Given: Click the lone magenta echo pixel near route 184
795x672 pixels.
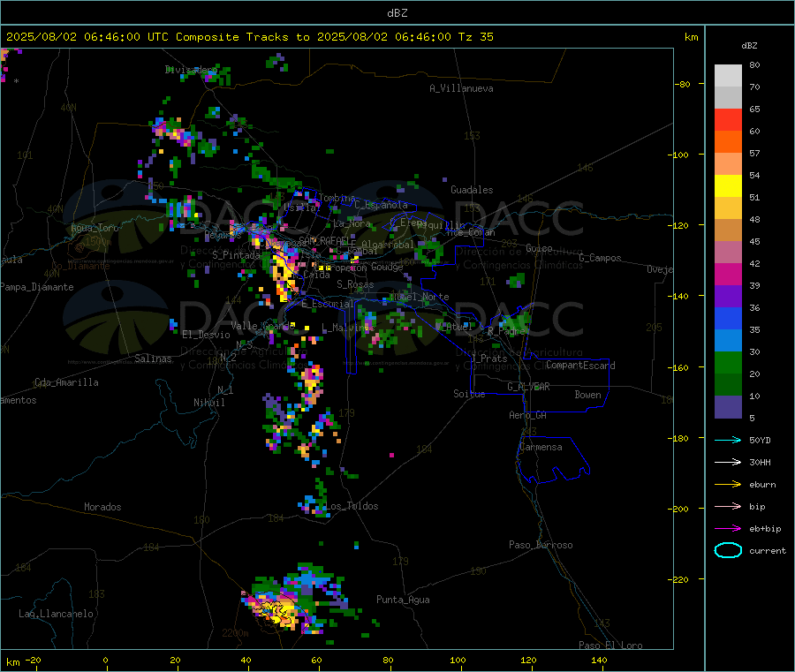Looking at the screenshot, I should (x=391, y=455).
